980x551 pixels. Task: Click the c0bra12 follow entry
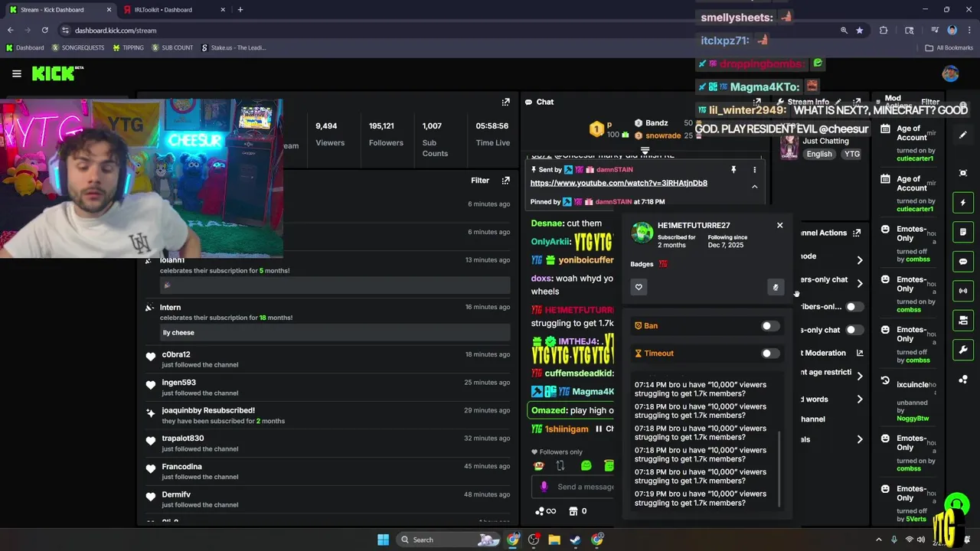click(327, 359)
